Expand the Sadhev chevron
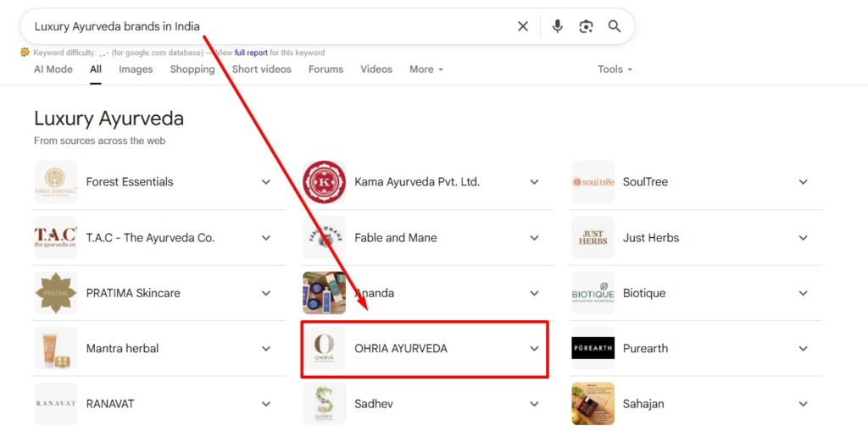 click(x=534, y=403)
